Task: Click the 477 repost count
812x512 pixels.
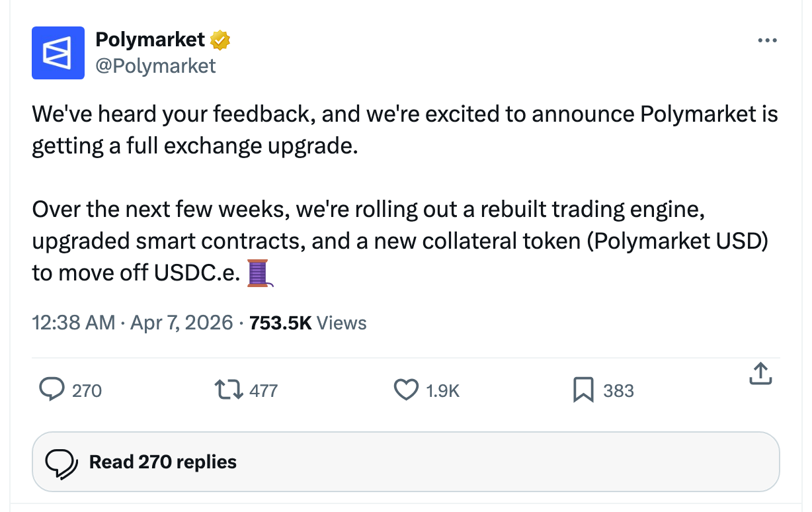Action: click(x=263, y=391)
